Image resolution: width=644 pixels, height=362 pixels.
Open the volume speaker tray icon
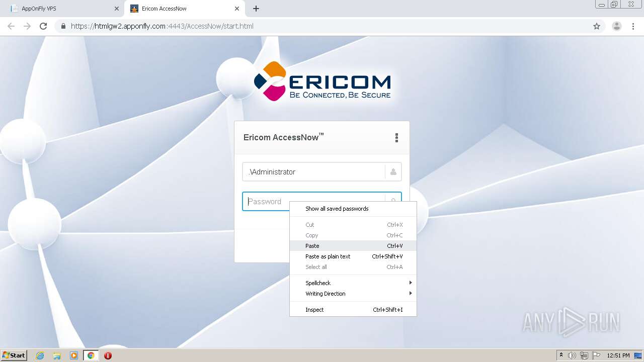572,355
